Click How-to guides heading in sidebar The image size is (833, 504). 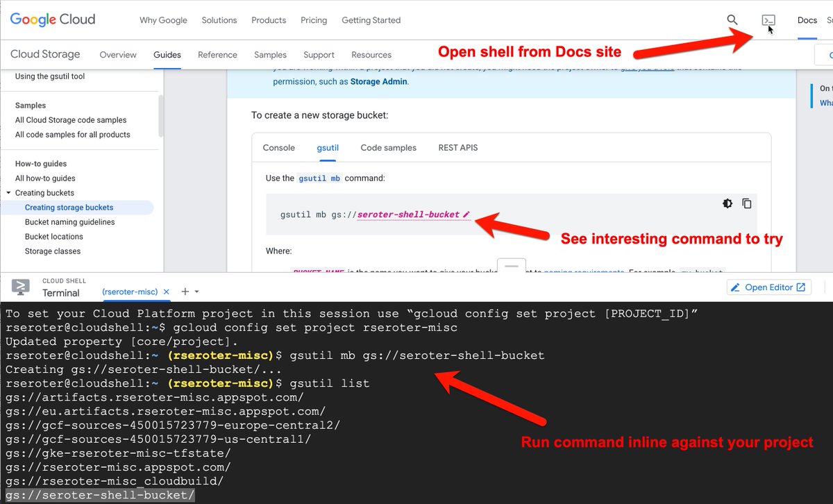point(41,164)
